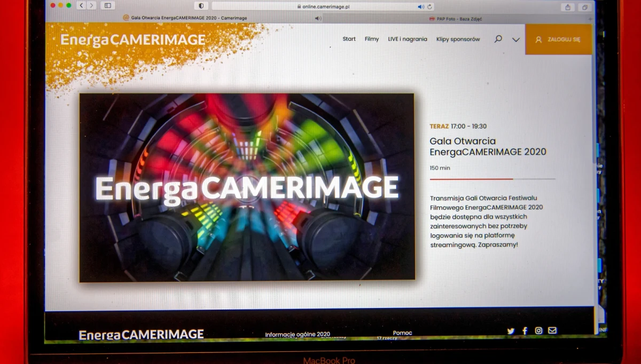Toggle the speaker icon in the address bar
The height and width of the screenshot is (364, 641).
[420, 7]
